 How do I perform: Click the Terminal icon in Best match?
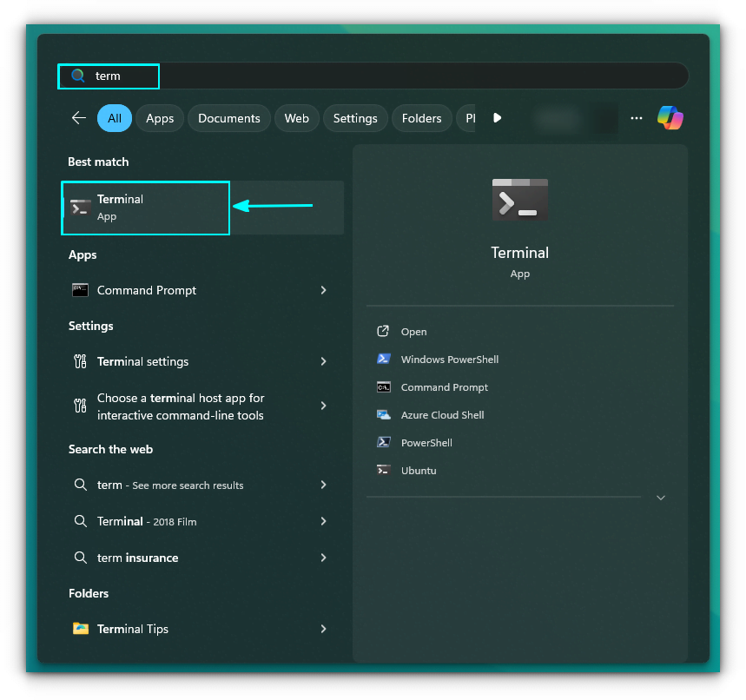[x=81, y=208]
